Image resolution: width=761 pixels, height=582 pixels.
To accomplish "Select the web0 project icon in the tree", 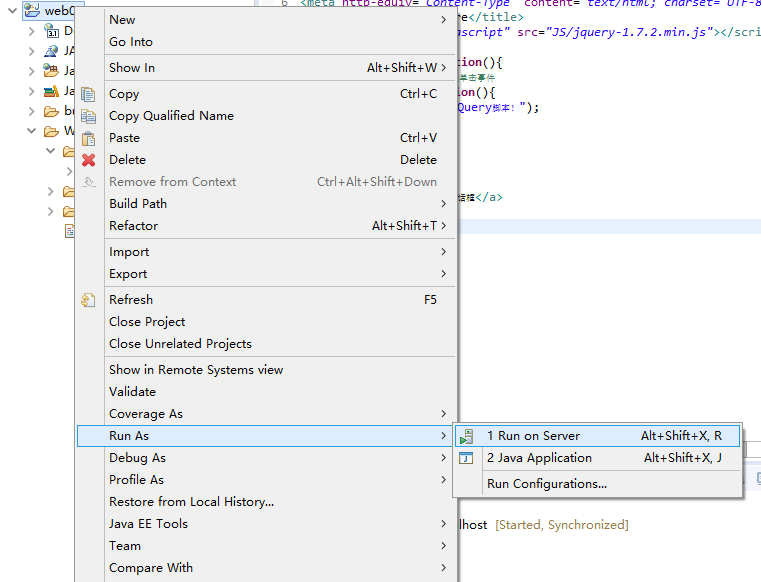I will [x=32, y=10].
